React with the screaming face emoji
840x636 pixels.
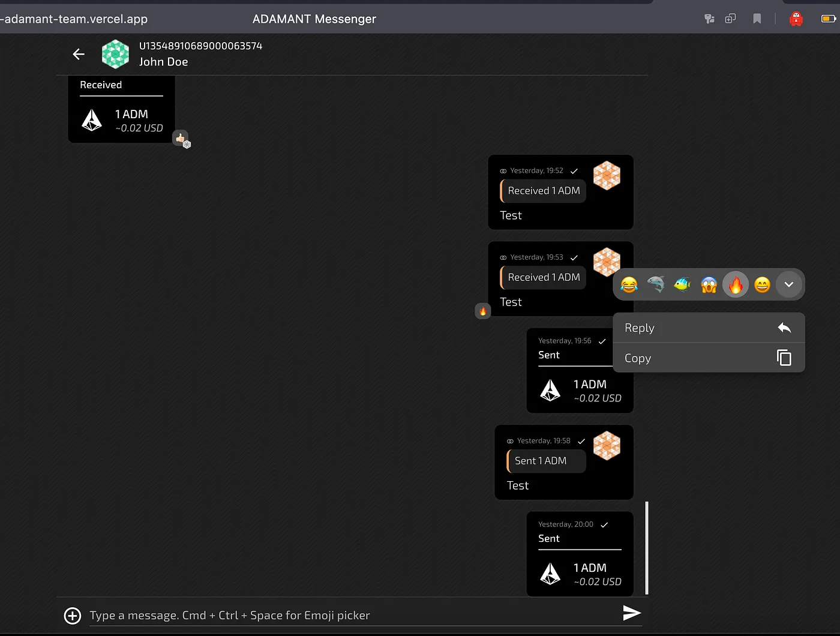coord(709,284)
